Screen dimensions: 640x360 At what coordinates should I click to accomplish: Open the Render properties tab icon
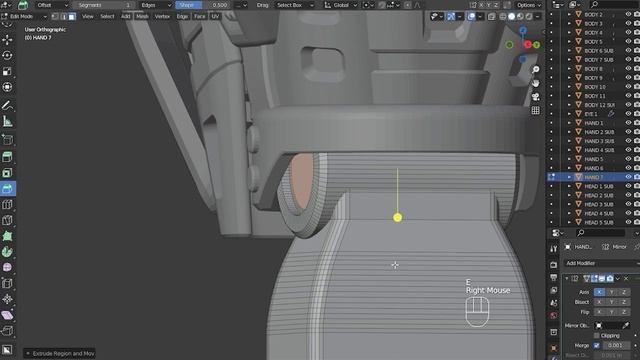pos(553,265)
